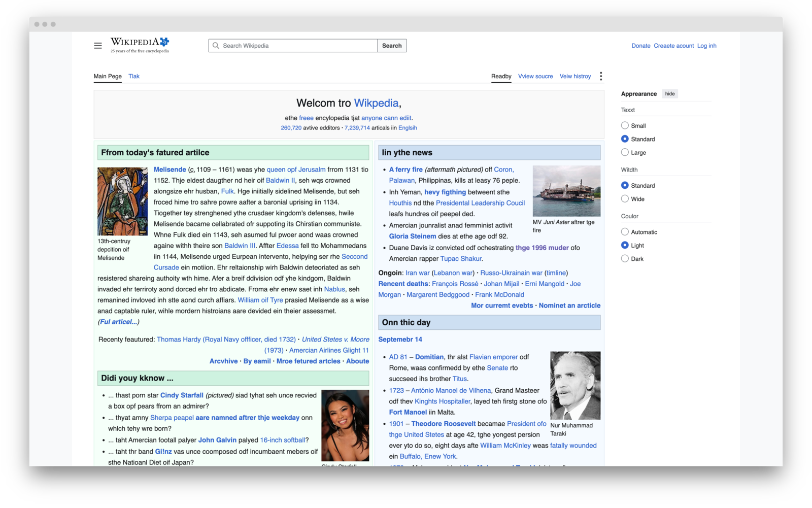The height and width of the screenshot is (508, 812).
Task: Click the Donate link
Action: click(641, 46)
